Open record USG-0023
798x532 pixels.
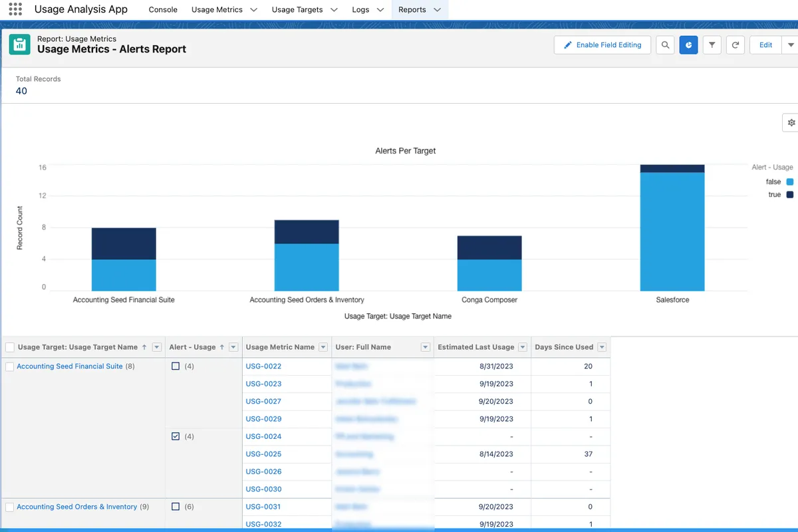[263, 384]
